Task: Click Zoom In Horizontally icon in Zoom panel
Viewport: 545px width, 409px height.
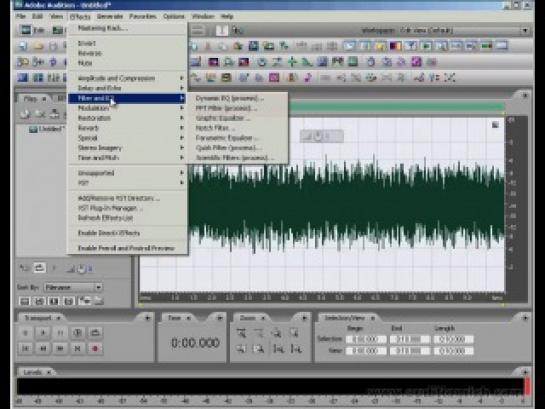Action: tap(241, 333)
